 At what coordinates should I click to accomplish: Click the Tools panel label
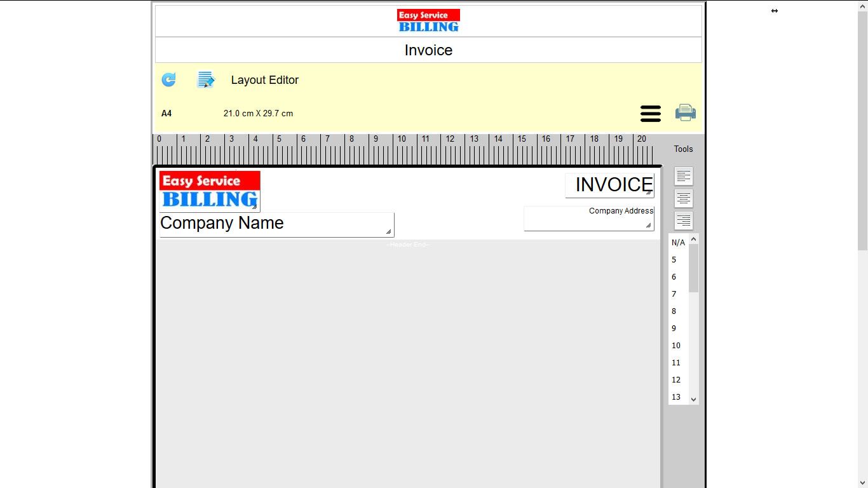684,149
